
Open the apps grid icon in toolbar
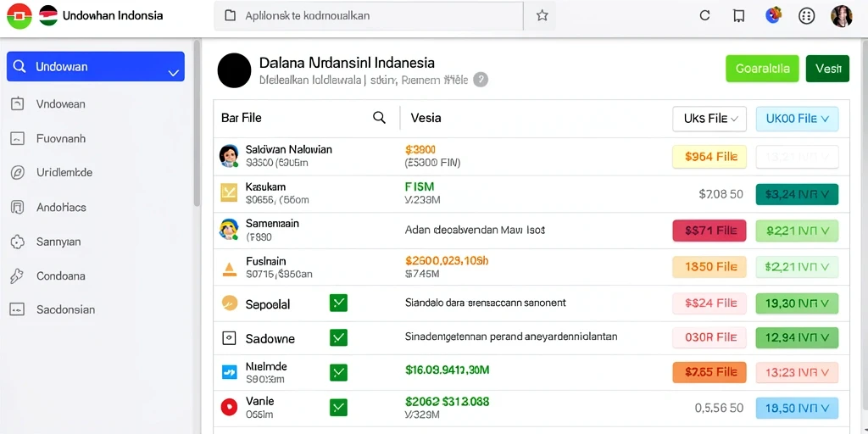click(807, 16)
